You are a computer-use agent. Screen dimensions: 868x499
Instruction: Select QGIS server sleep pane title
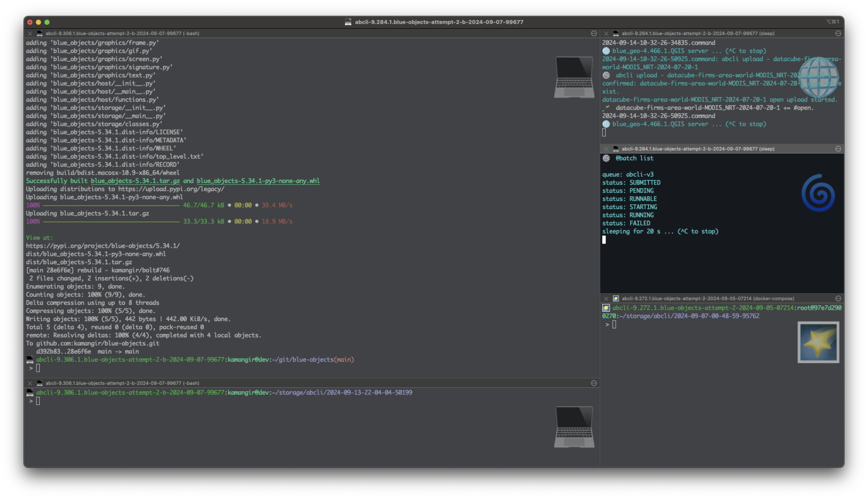click(x=698, y=33)
